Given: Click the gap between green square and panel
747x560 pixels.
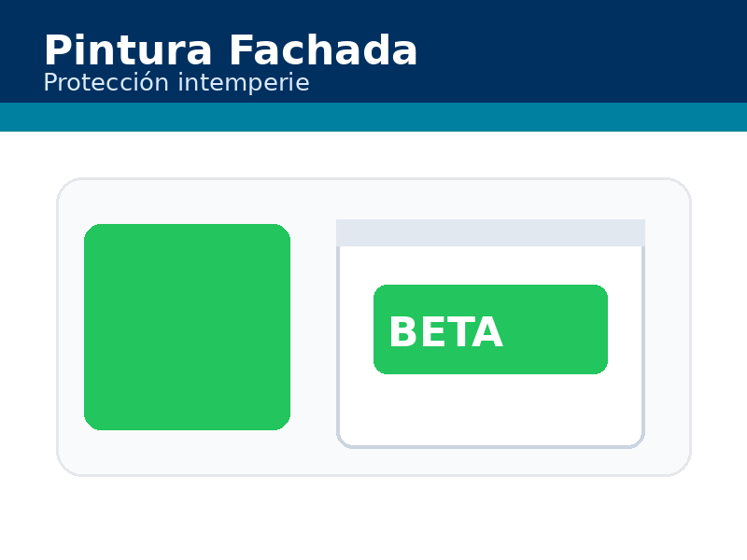Looking at the screenshot, I should pos(313,327).
